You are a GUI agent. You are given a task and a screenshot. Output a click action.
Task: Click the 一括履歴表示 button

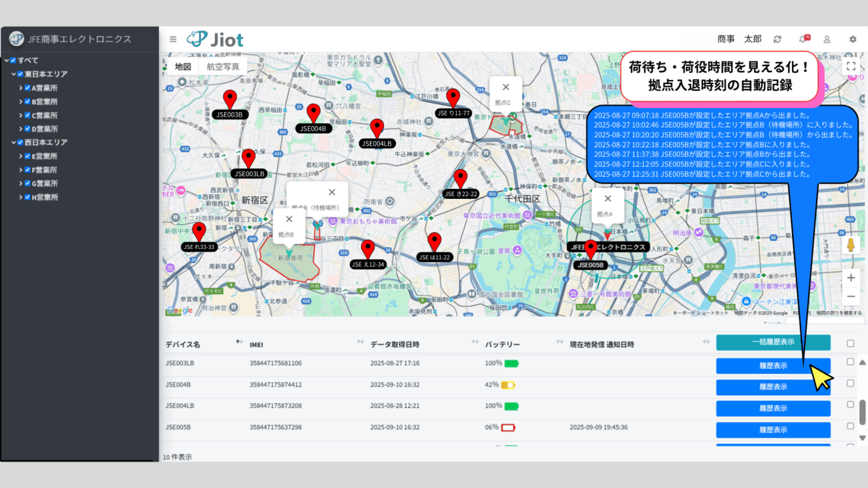coord(773,342)
